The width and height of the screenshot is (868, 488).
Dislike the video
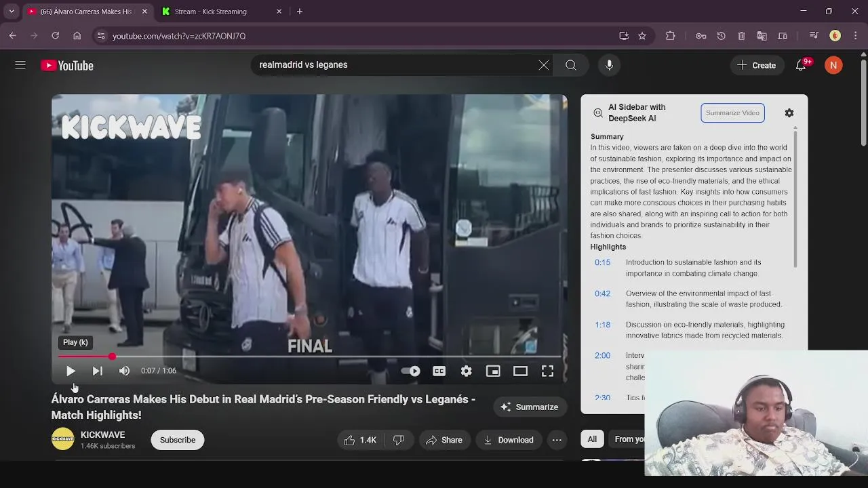[x=399, y=440]
